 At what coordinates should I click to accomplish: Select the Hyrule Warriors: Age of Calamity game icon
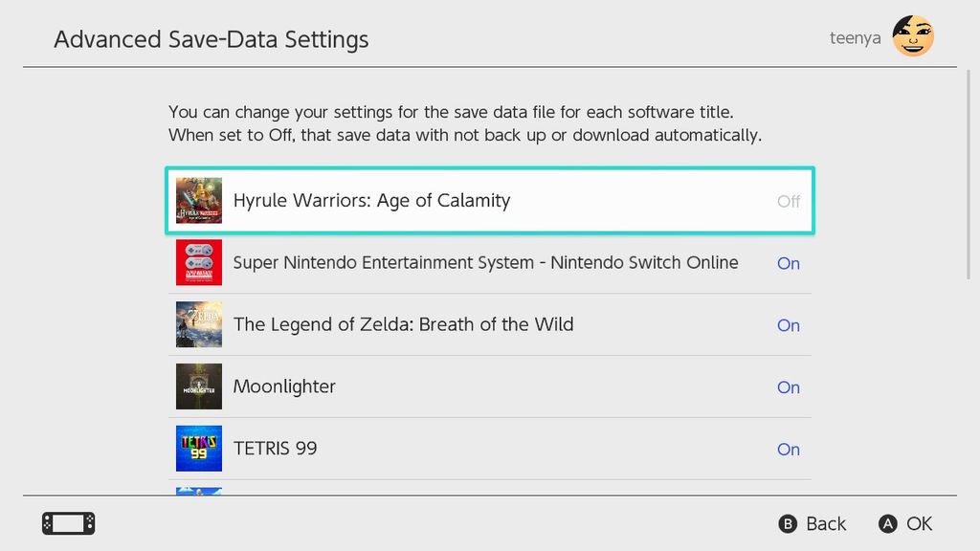198,200
